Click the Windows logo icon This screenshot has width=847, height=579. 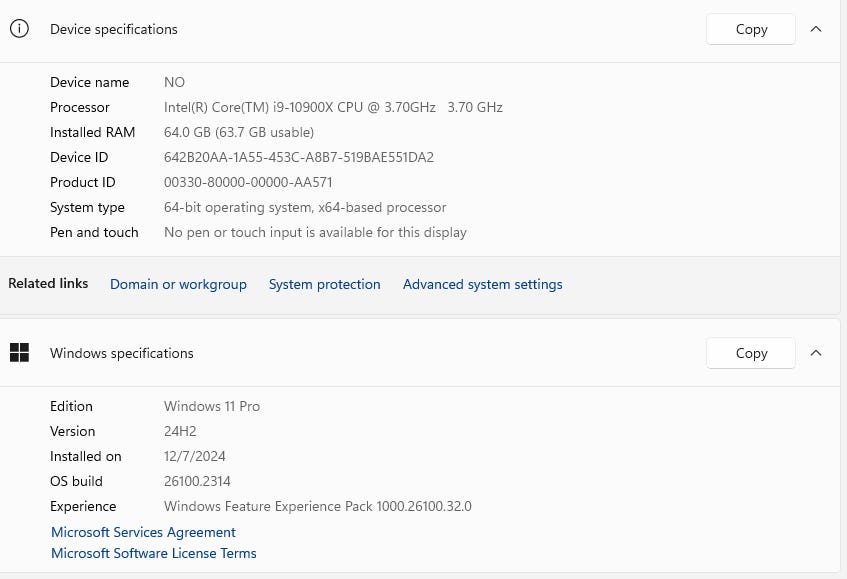tap(19, 352)
